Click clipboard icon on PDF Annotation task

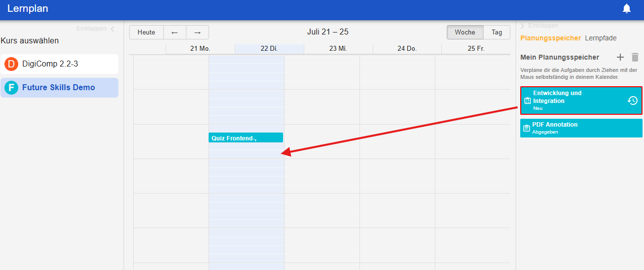coord(526,128)
